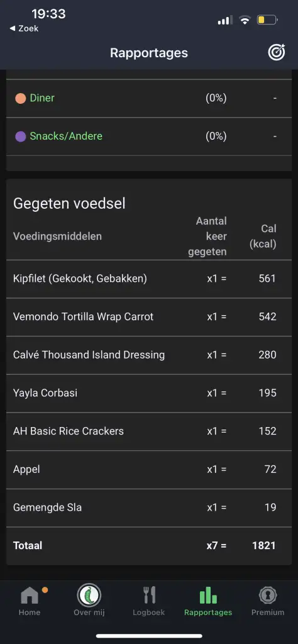The height and width of the screenshot is (644, 298).
Task: Tap the Appel food row
Action: (149, 470)
